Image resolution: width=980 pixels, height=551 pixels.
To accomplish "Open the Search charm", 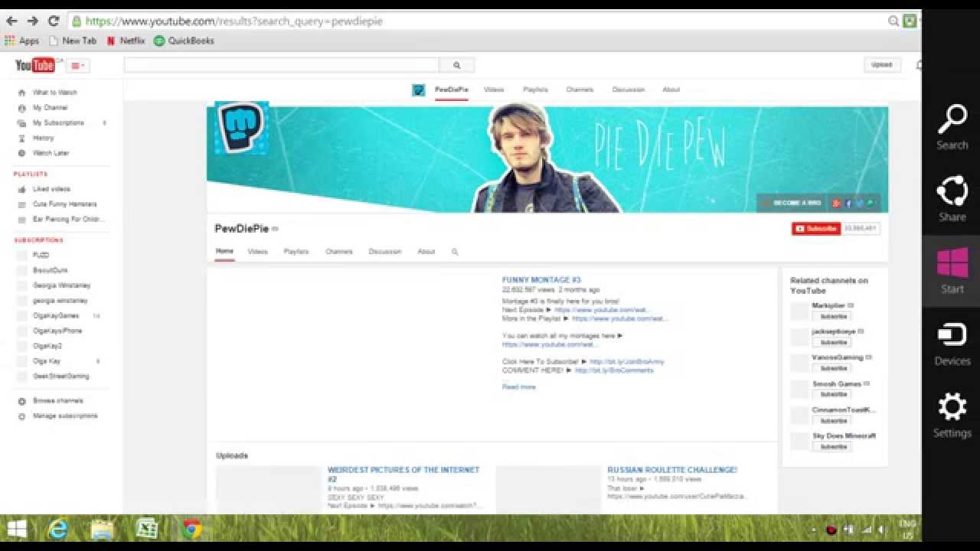I will pyautogui.click(x=952, y=127).
